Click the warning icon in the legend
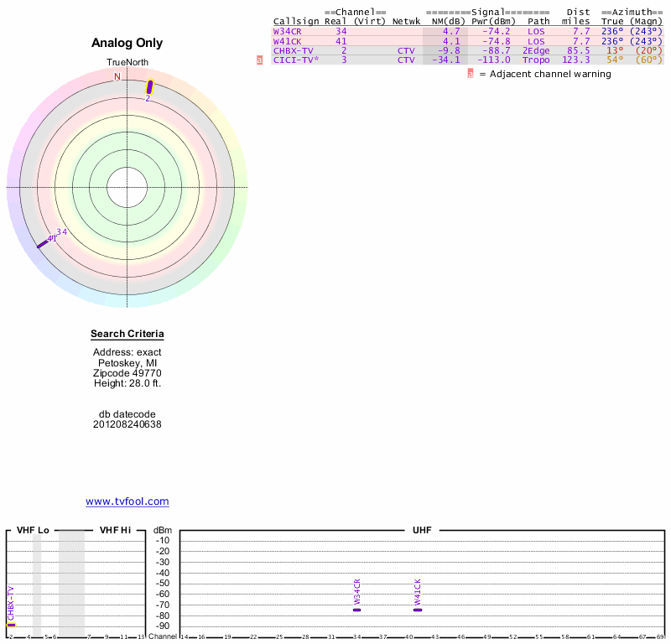671x644 pixels. coord(471,74)
